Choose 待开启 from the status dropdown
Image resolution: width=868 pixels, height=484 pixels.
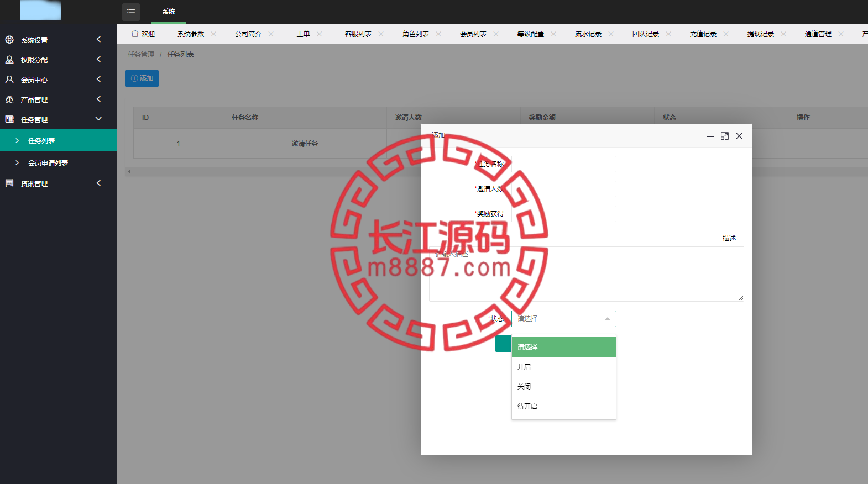tap(563, 407)
